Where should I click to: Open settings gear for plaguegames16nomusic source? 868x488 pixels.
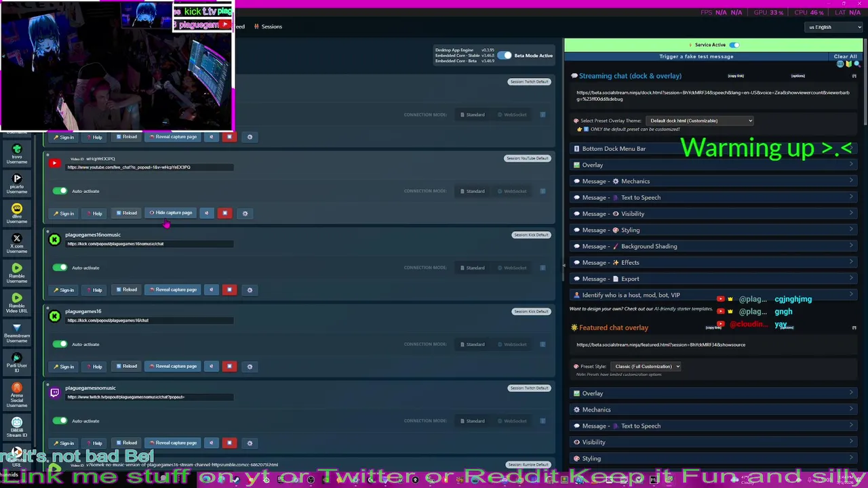(x=250, y=290)
